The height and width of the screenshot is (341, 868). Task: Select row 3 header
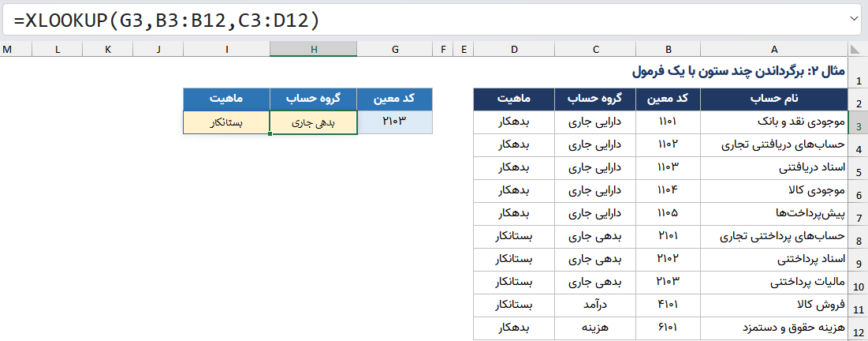tap(858, 123)
